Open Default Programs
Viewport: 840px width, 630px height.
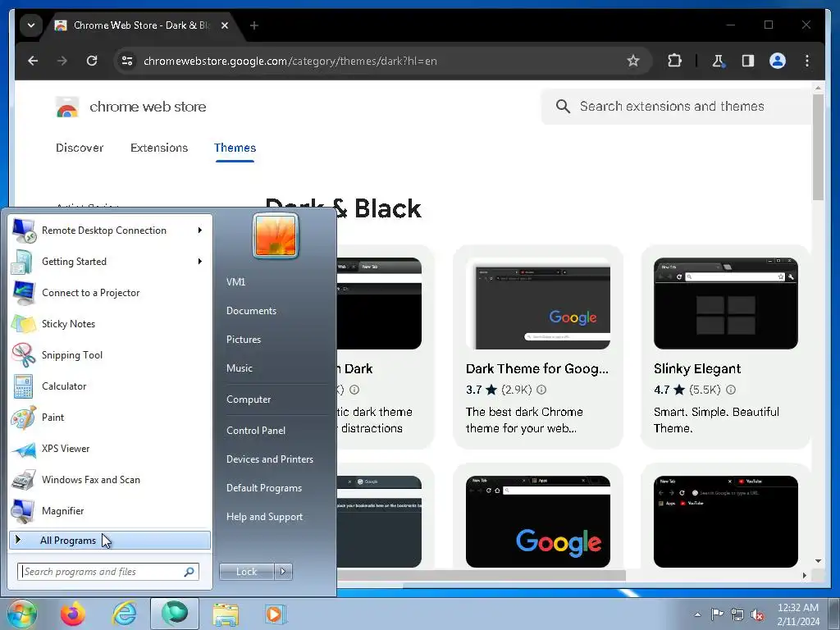pyautogui.click(x=264, y=488)
